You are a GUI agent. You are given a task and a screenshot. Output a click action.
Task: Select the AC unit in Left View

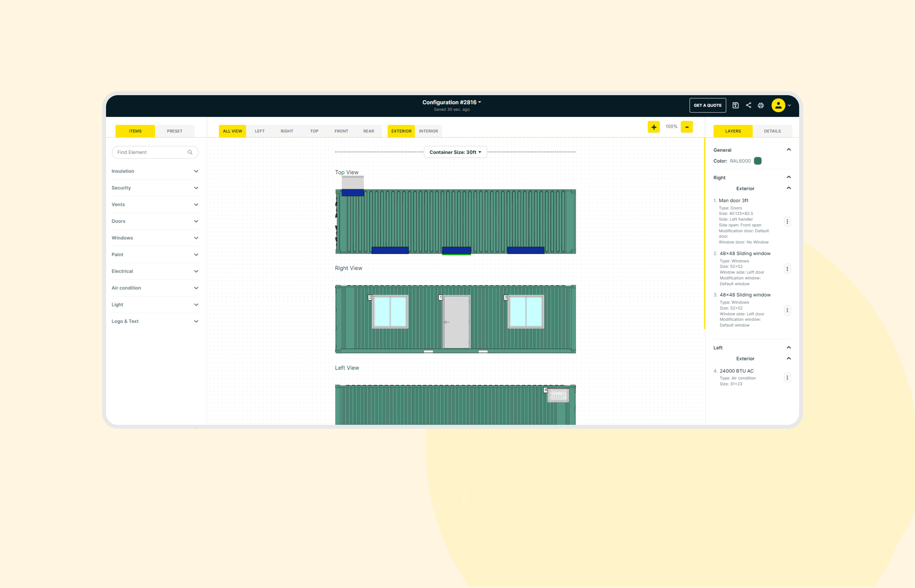558,395
